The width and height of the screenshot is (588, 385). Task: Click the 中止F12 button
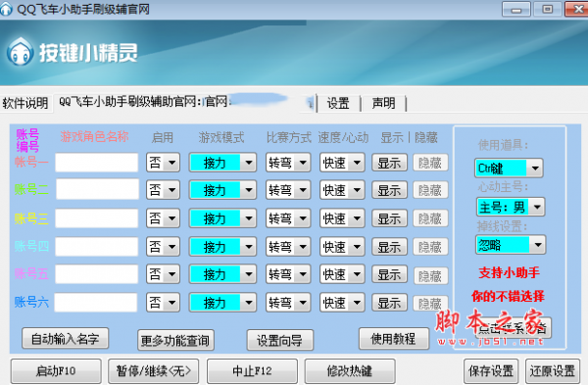point(252,370)
